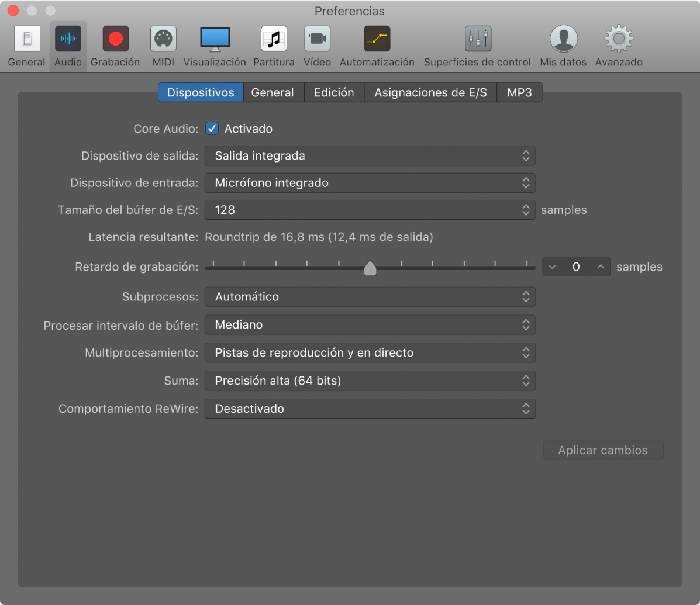This screenshot has width=700, height=605.
Task: Increase the recording delay samples stepper
Action: (601, 267)
